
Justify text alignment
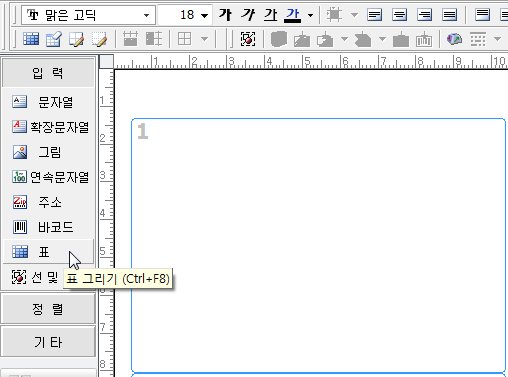pos(449,15)
